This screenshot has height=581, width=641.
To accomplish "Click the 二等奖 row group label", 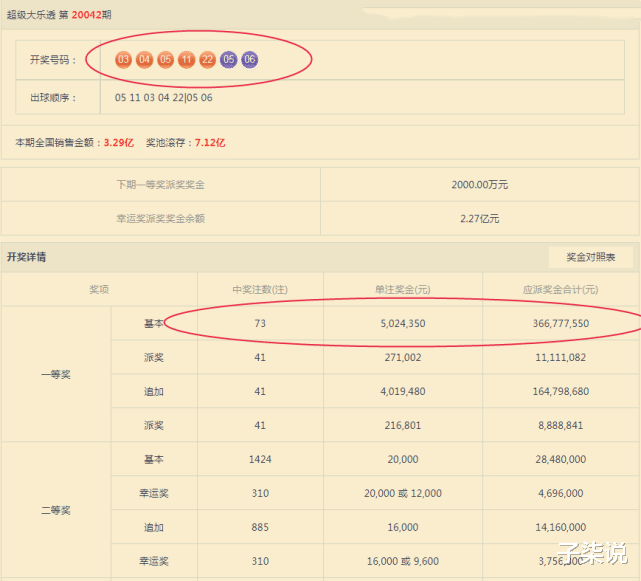I will [56, 510].
